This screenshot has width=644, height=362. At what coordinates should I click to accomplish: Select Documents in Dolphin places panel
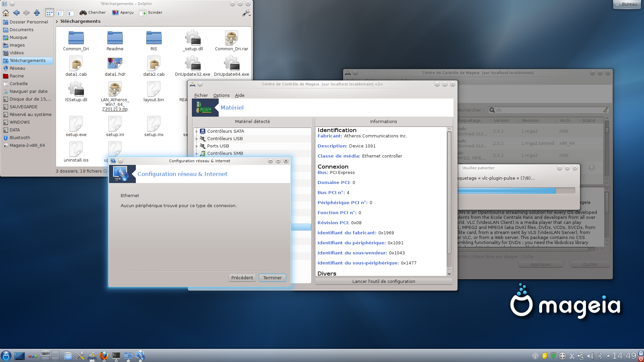coord(21,30)
